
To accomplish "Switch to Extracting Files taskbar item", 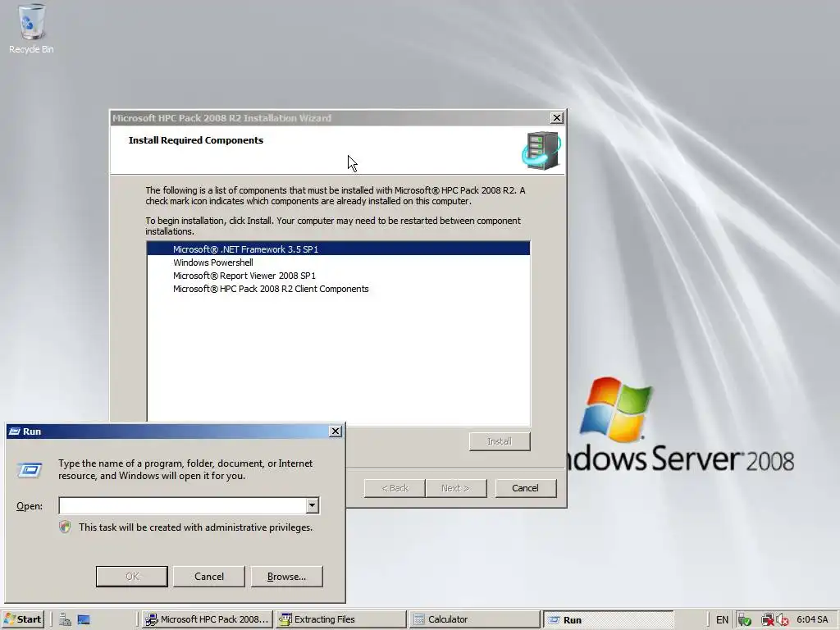I will coord(341,619).
